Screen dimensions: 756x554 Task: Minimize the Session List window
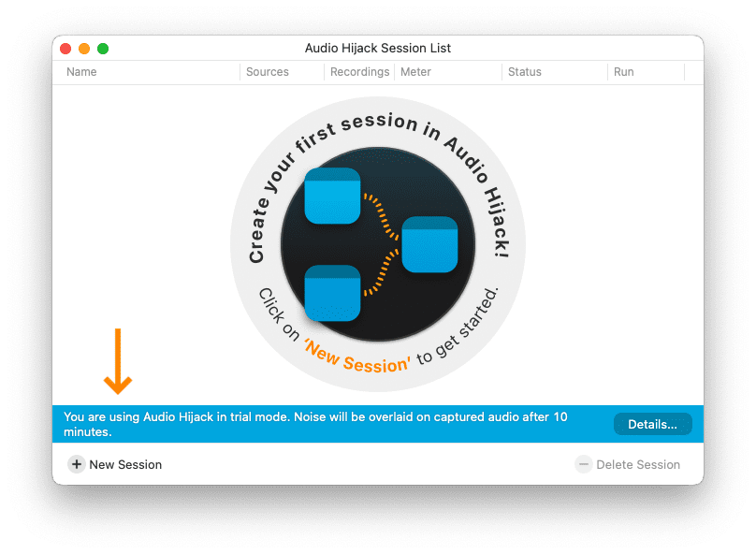pos(84,49)
